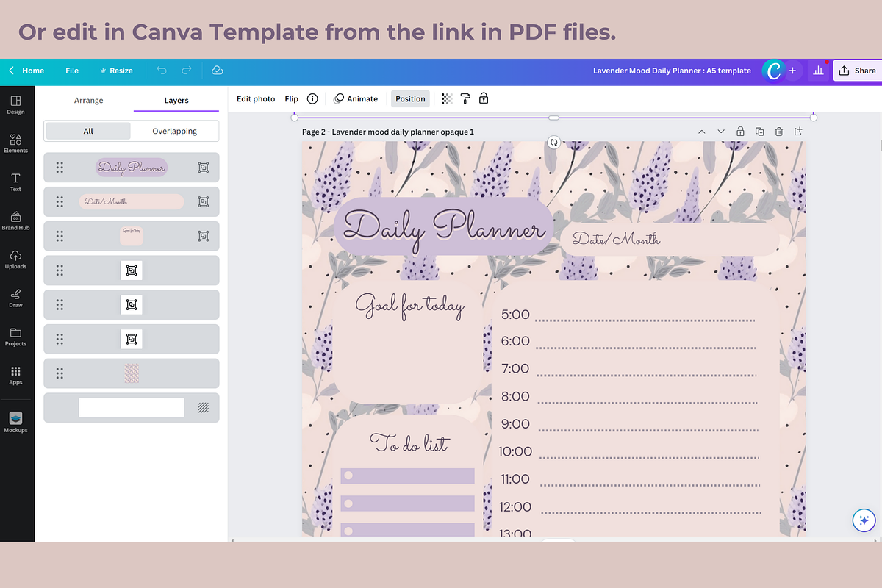Click To do list heading on canvas
The width and height of the screenshot is (882, 588).
(409, 442)
